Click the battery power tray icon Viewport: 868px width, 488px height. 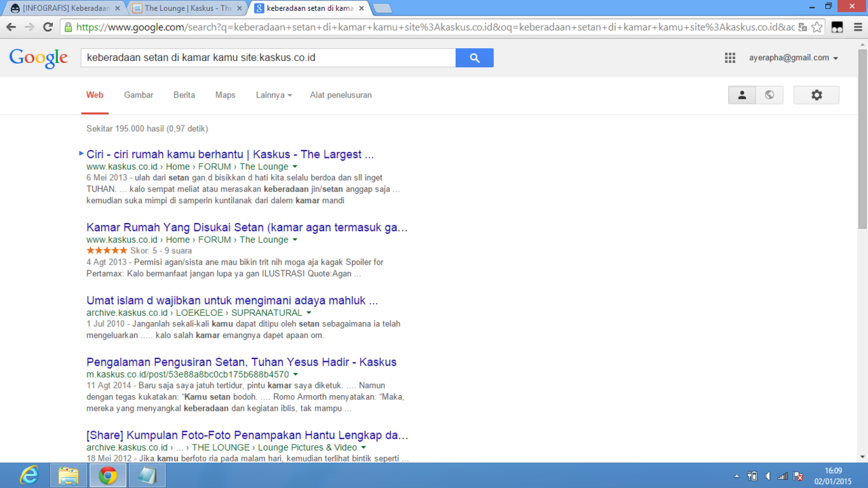click(x=752, y=476)
